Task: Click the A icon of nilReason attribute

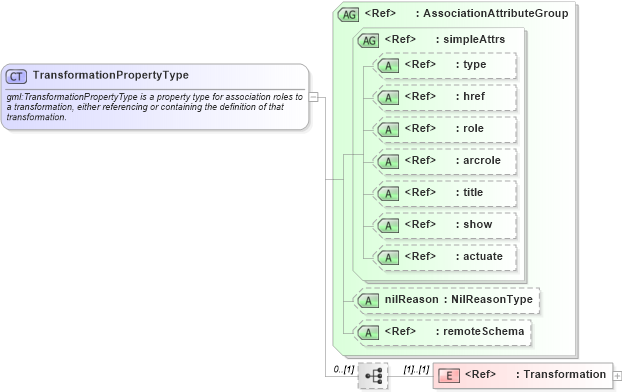Action: (368, 301)
